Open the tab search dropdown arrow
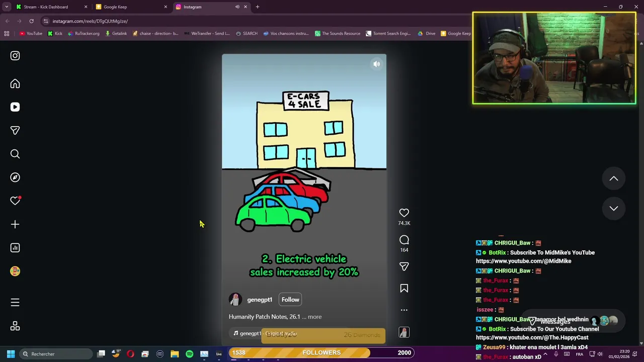Image resolution: width=644 pixels, height=362 pixels. click(x=7, y=7)
